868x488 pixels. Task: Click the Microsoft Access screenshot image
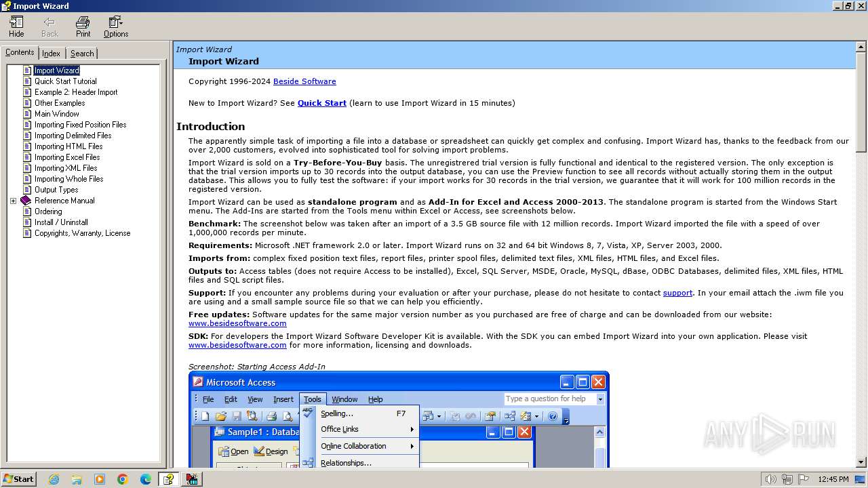[399, 420]
